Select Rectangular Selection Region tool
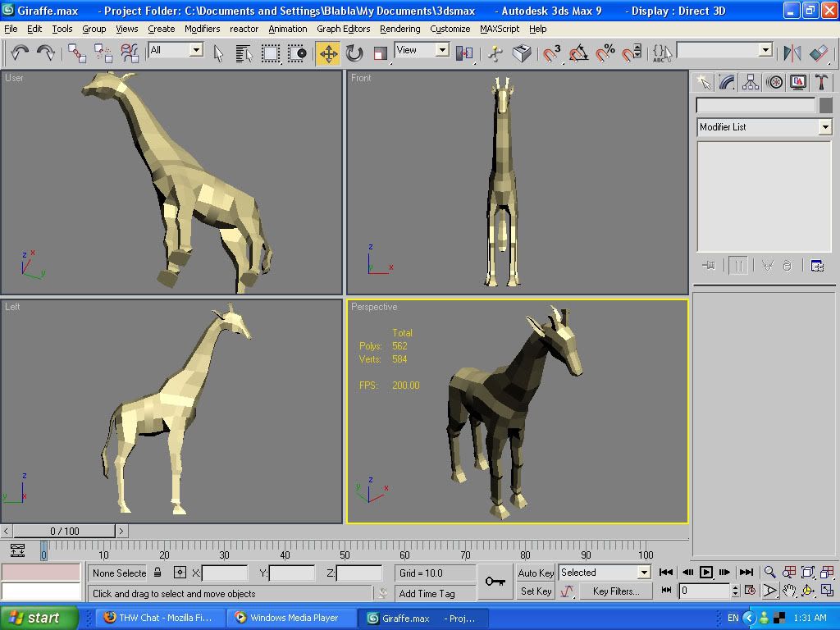Screen dimensions: 840x630 271,53
